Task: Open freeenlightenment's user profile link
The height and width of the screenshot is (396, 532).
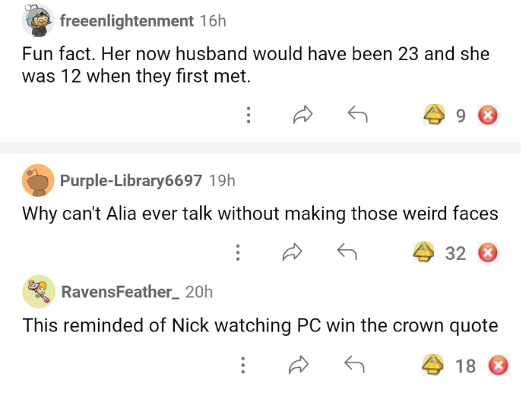Action: point(126,21)
